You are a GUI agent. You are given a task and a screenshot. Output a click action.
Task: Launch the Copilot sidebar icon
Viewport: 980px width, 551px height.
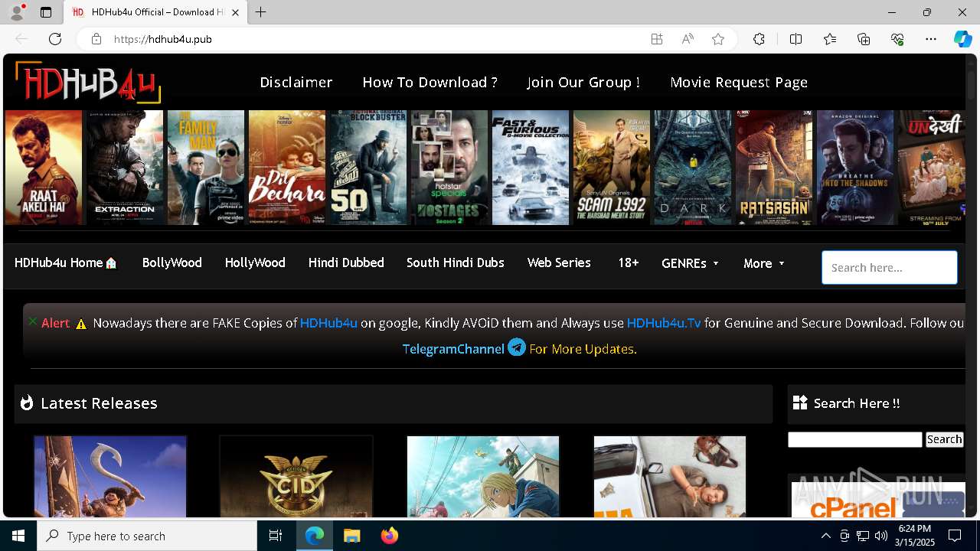(962, 39)
